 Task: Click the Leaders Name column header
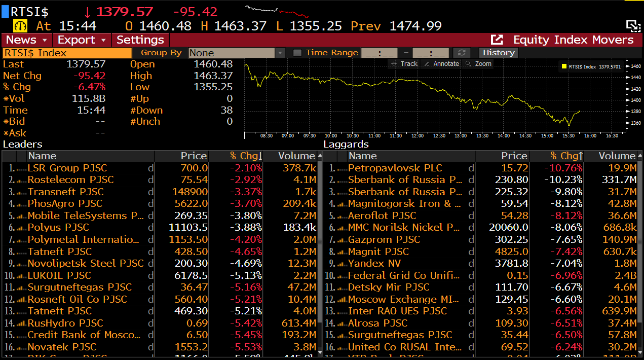coord(90,156)
